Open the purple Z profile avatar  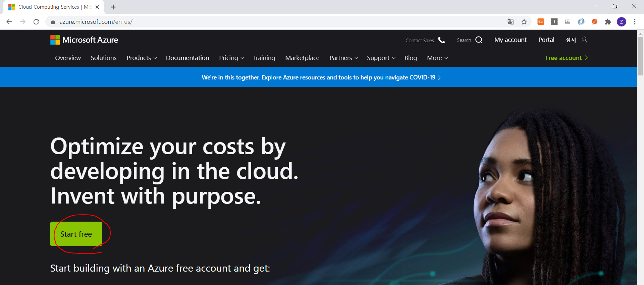pos(621,22)
